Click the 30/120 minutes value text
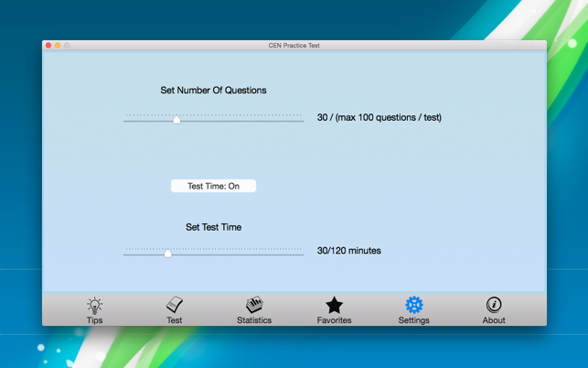The width and height of the screenshot is (588, 368). [348, 251]
